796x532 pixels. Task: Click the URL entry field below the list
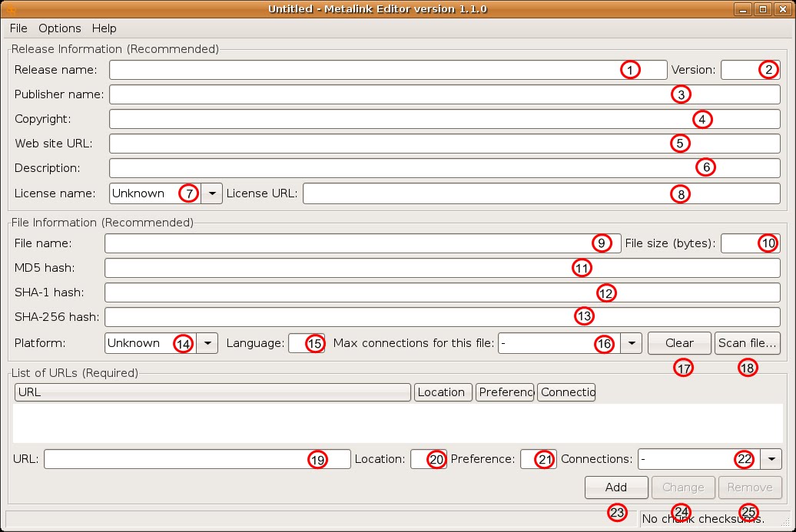click(x=197, y=460)
